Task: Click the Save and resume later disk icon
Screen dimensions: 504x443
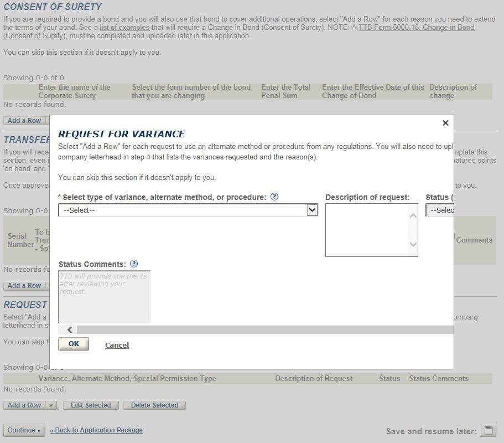Action: (x=489, y=430)
